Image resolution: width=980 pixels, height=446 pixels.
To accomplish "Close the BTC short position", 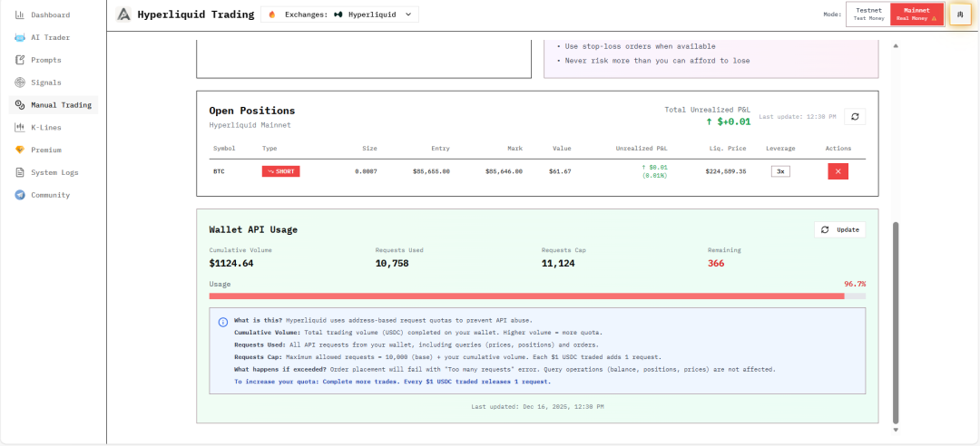I will 838,171.
